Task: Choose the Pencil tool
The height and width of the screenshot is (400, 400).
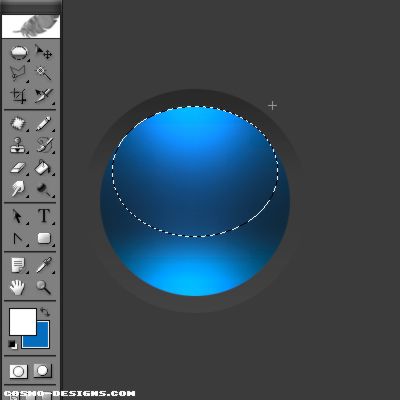Action: [x=43, y=124]
